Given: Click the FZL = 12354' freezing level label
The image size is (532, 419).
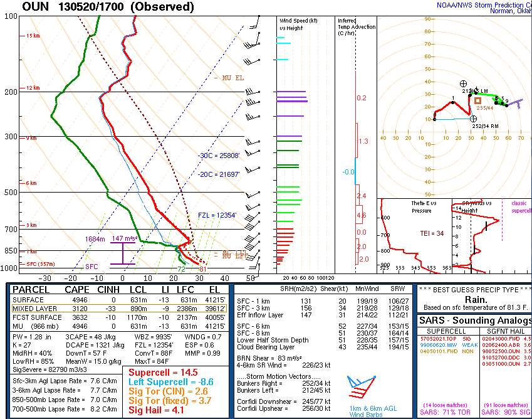Looking at the screenshot, I should click(x=217, y=215).
